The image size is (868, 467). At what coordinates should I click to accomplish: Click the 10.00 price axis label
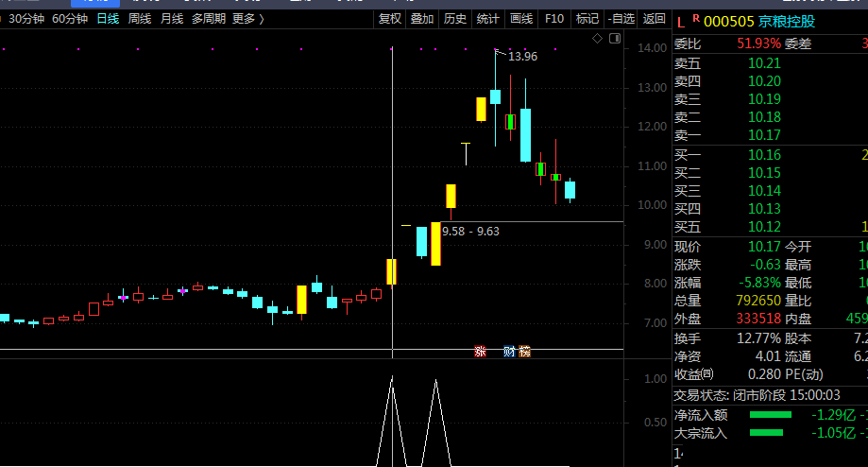pyautogui.click(x=652, y=205)
